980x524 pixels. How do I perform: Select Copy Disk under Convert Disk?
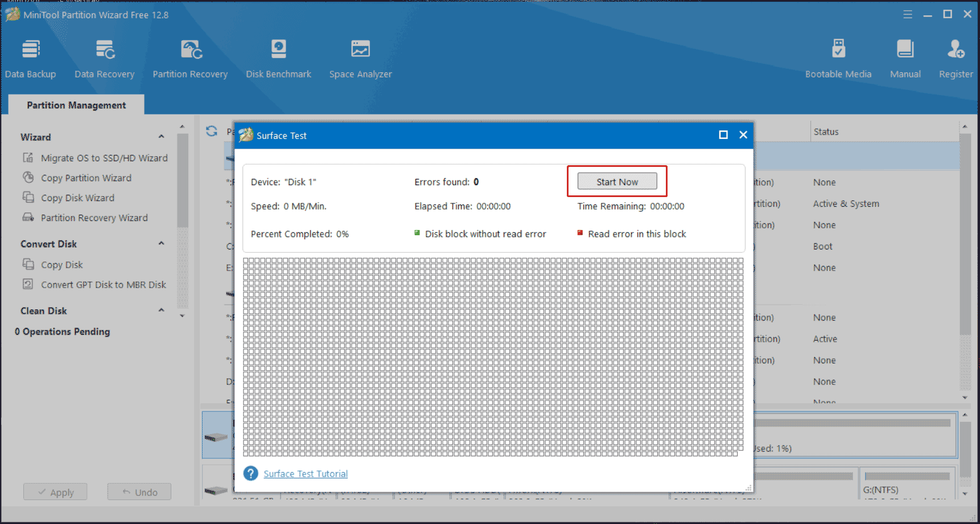61,265
